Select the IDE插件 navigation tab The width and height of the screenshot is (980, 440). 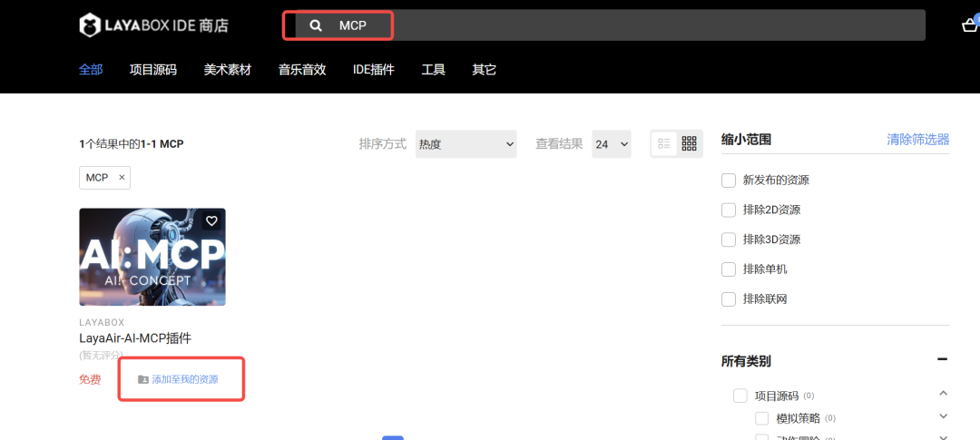click(374, 69)
